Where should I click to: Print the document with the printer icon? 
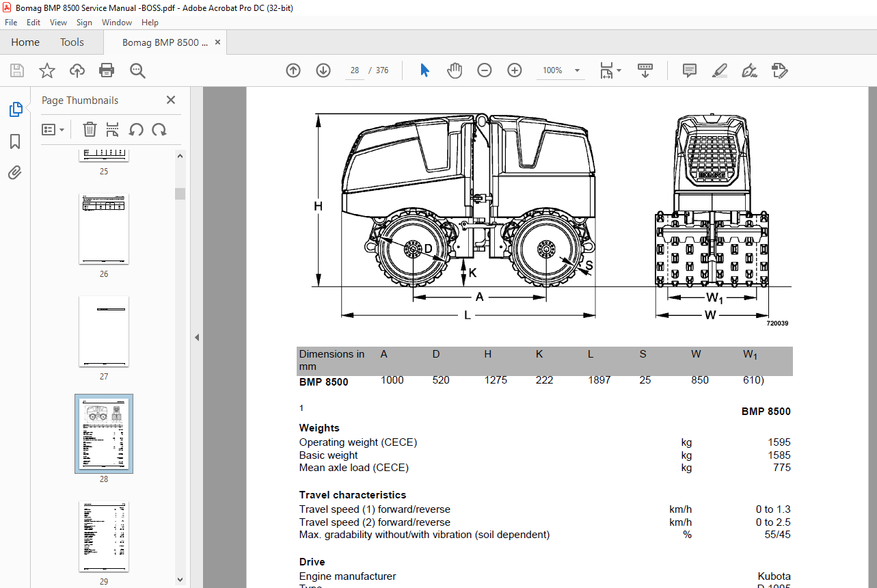tap(107, 70)
